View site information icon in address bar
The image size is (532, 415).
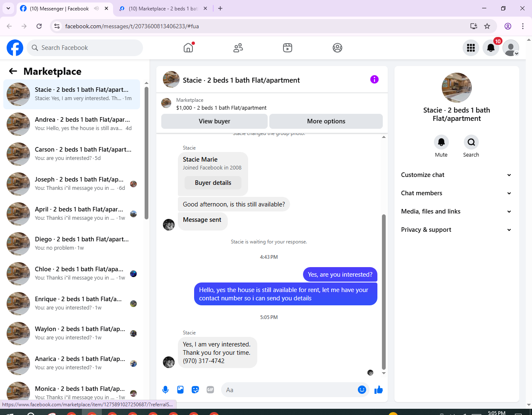coord(57,26)
